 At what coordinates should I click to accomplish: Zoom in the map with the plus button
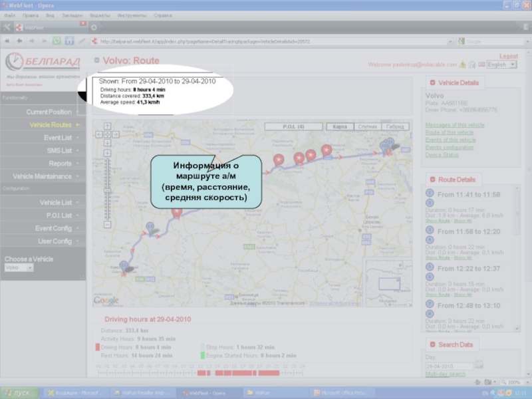point(107,153)
